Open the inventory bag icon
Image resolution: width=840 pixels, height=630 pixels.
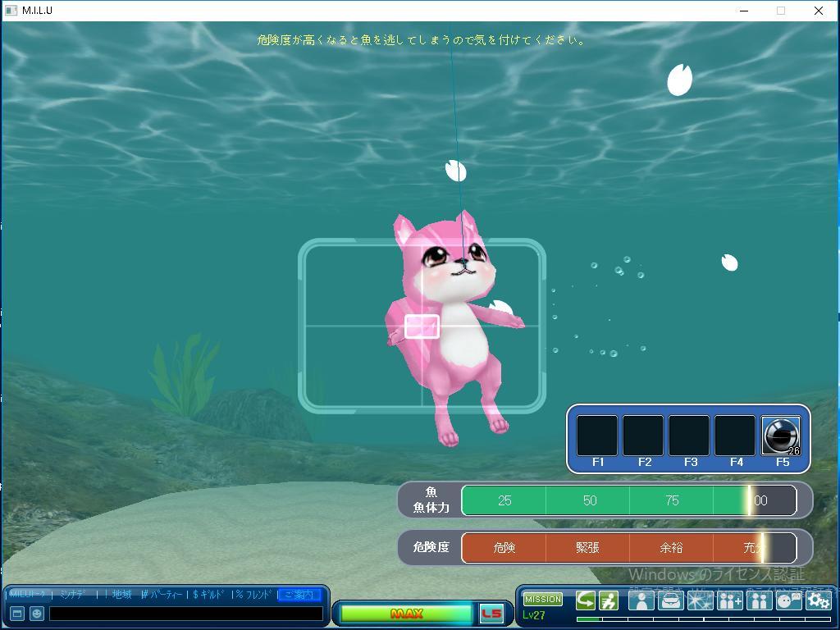tap(671, 600)
